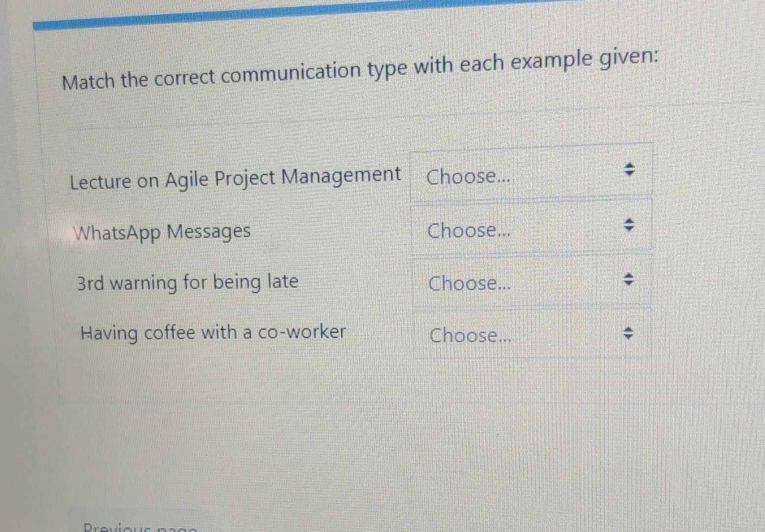The image size is (765, 532).
Task: Click the Previous page link
Action: click(x=138, y=528)
